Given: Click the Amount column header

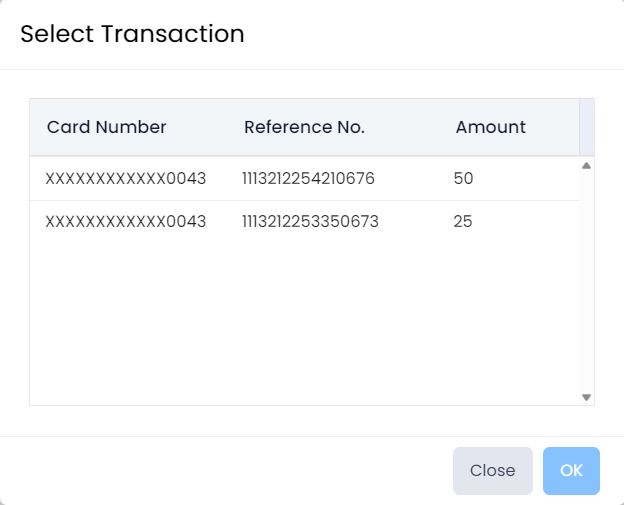Looking at the screenshot, I should pos(490,127).
